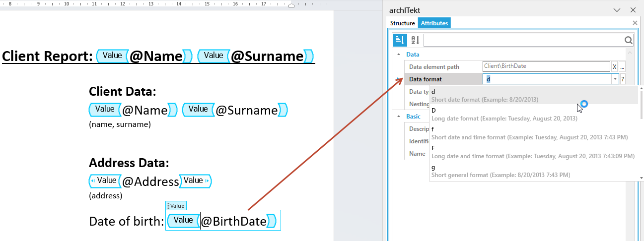Click the format list scrollbar up arrow
This screenshot has width=644, height=241.
[641, 88]
